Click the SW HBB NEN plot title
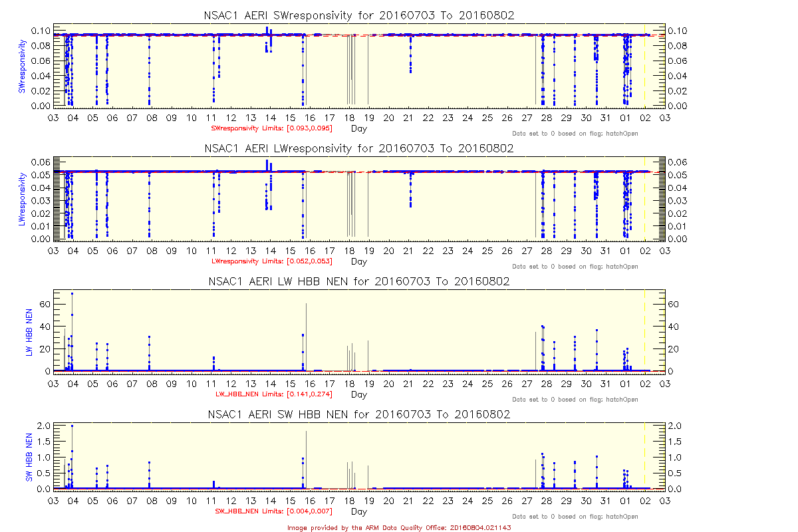The width and height of the screenshot is (798, 532). pos(358,414)
